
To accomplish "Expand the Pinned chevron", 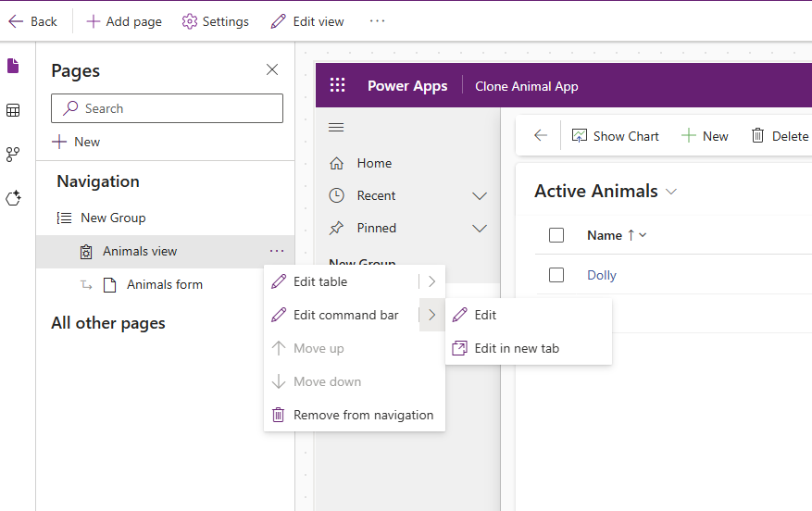I will tap(480, 229).
